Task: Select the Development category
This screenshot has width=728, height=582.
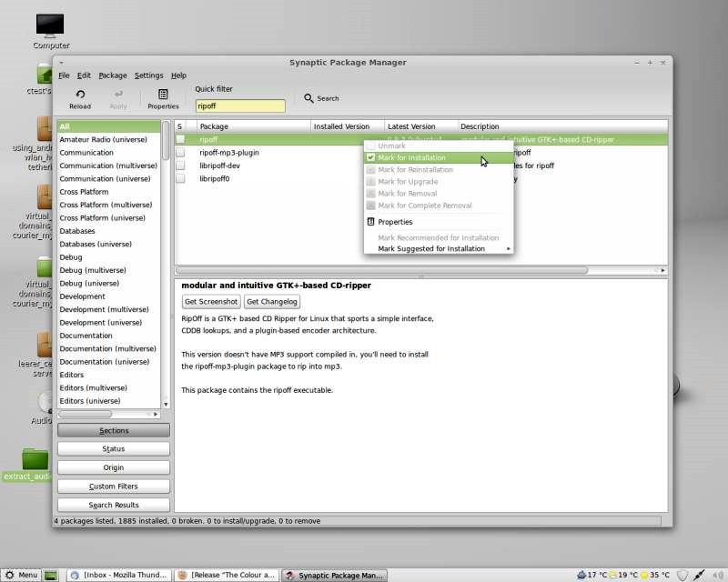Action: [108, 296]
